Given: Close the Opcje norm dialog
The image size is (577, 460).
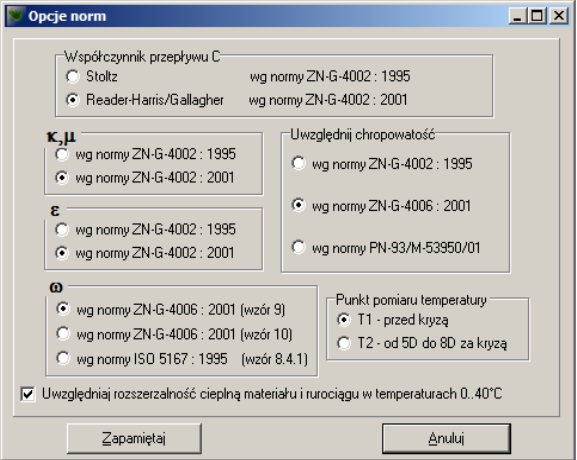Looking at the screenshot, I should pos(559,16).
